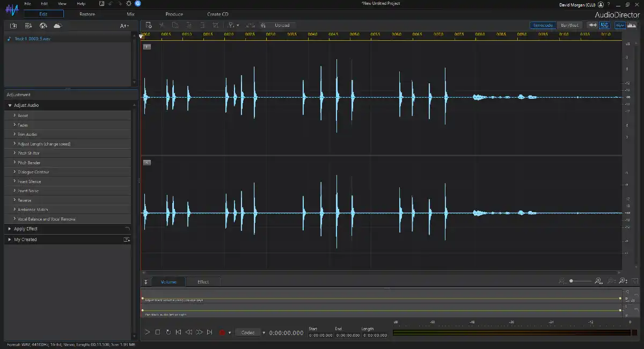
Task: Enable loop playback in transport bar
Action: [168, 332]
